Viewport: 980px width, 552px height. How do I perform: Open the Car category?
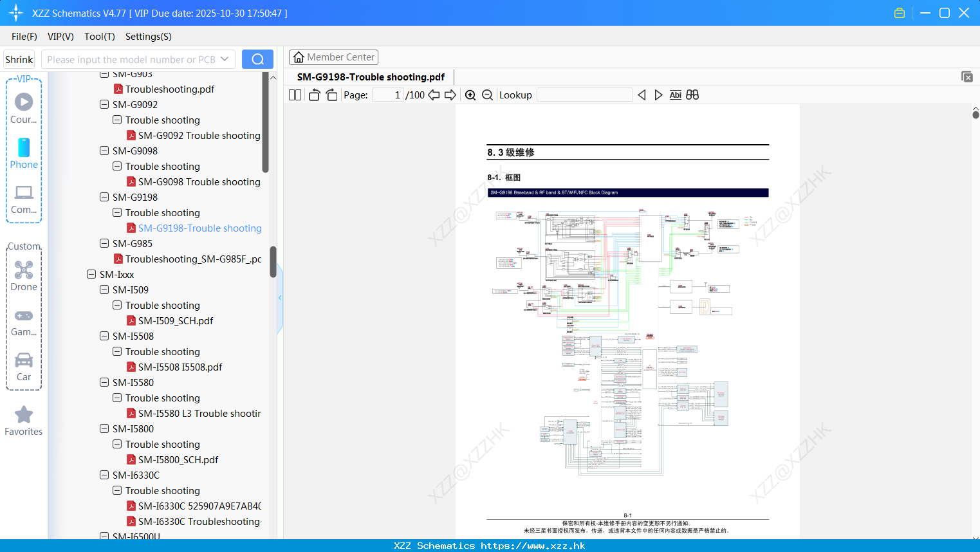coord(24,367)
